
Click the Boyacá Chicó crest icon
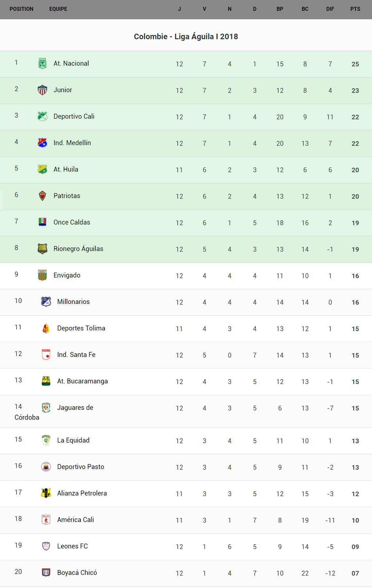pos(46,573)
